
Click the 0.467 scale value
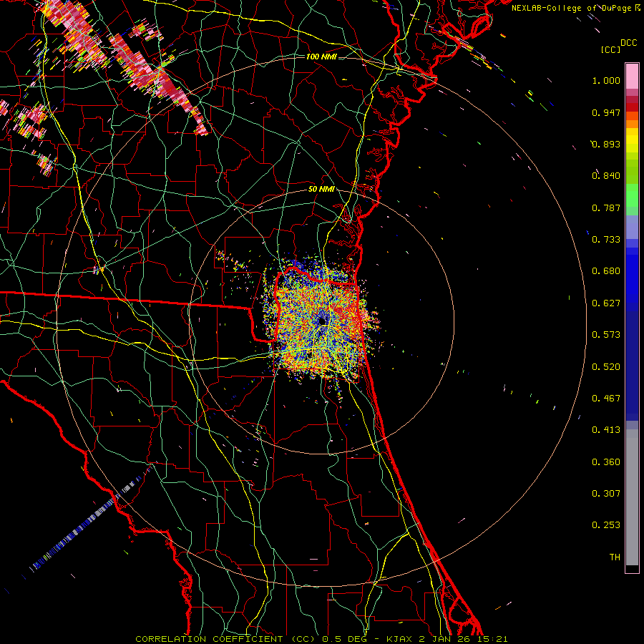pyautogui.click(x=606, y=399)
